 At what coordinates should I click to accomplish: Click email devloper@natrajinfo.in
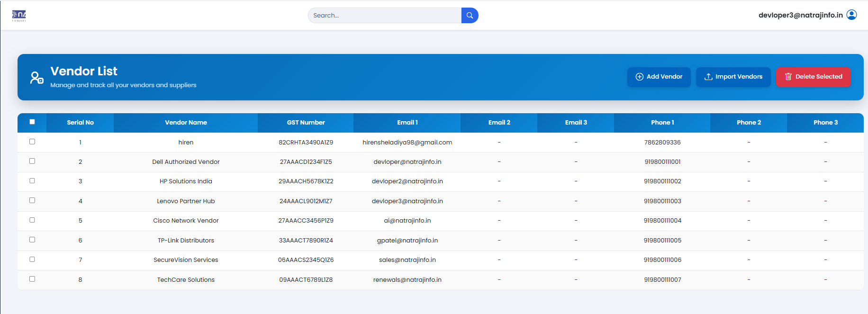coord(407,162)
